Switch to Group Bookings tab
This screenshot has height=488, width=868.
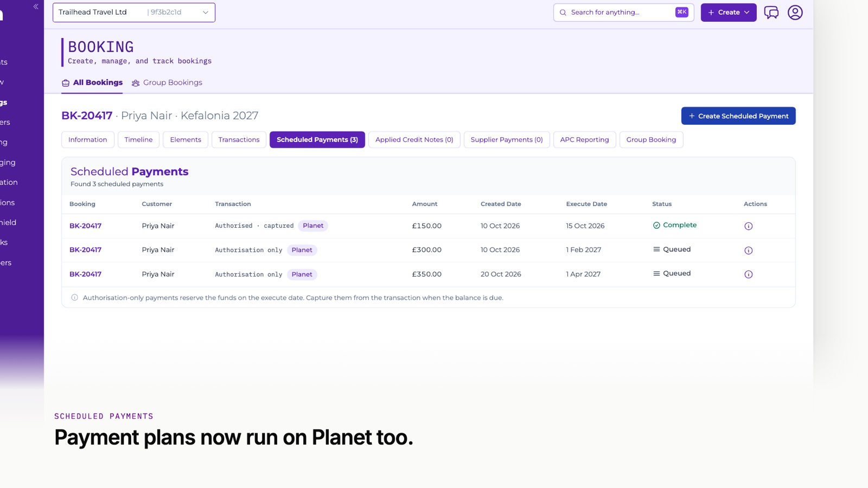(x=167, y=83)
